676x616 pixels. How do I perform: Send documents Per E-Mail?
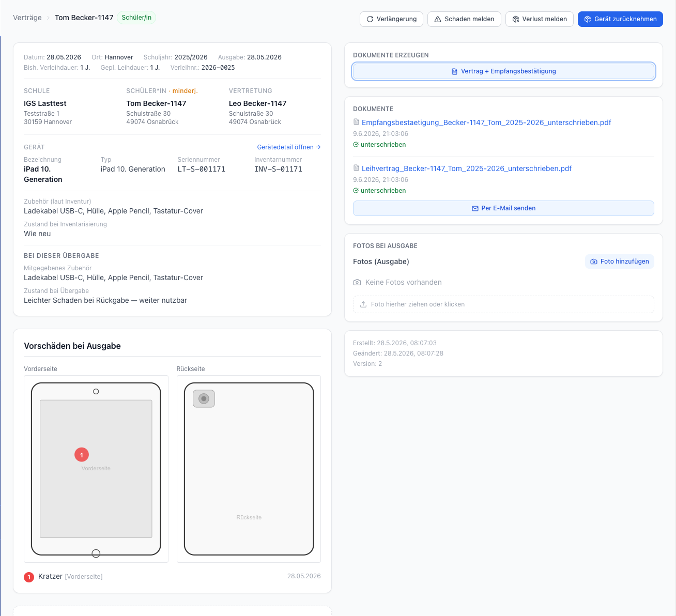[x=504, y=208]
